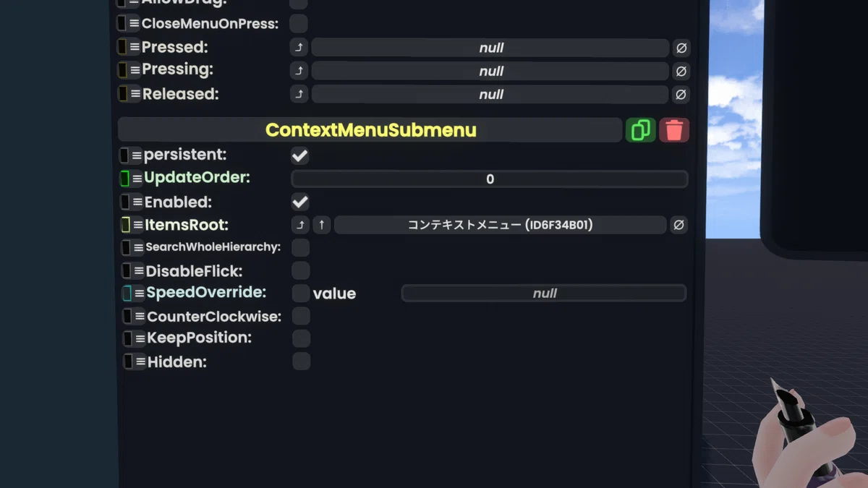868x488 pixels.
Task: Select the ContextMenuSubmenu component header
Action: coord(370,130)
